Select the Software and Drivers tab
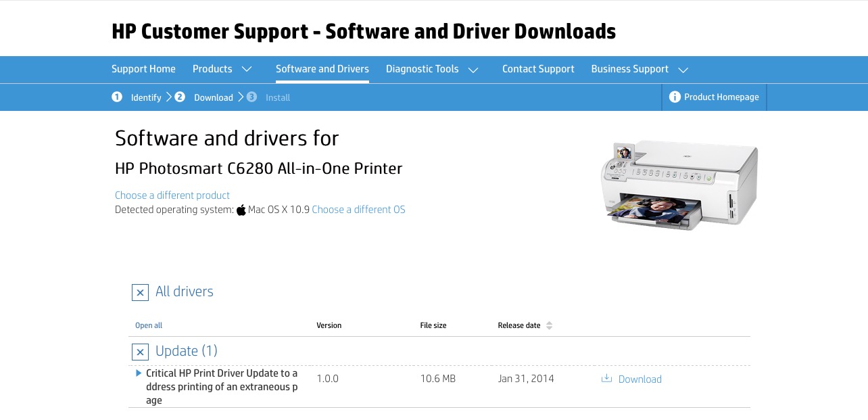 pos(322,69)
